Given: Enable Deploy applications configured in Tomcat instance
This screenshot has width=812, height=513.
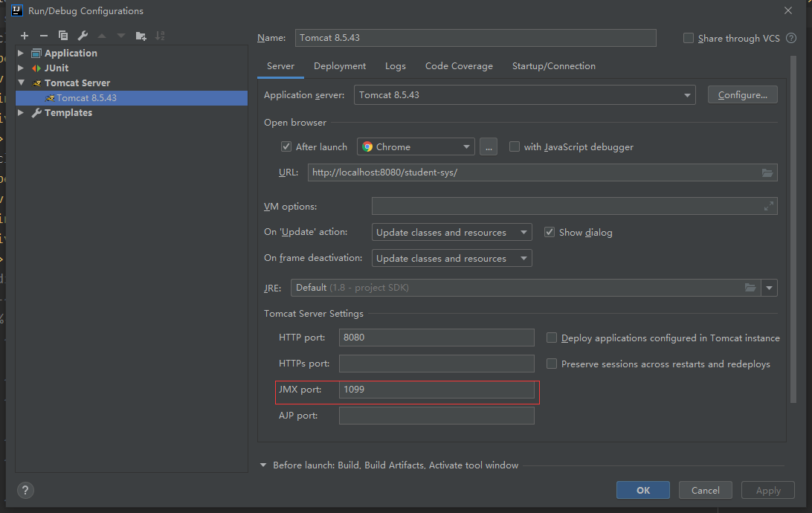Looking at the screenshot, I should click(552, 338).
